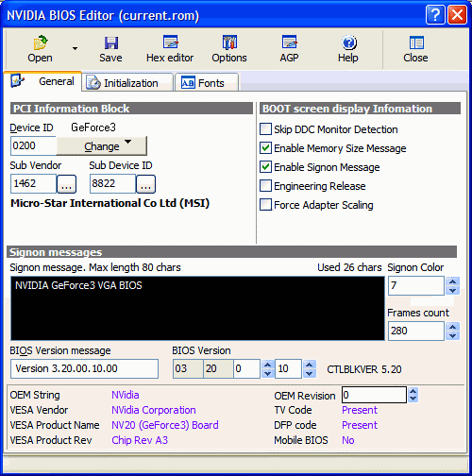Toggle Engineering Release checkbox
The image size is (472, 476).
265,186
